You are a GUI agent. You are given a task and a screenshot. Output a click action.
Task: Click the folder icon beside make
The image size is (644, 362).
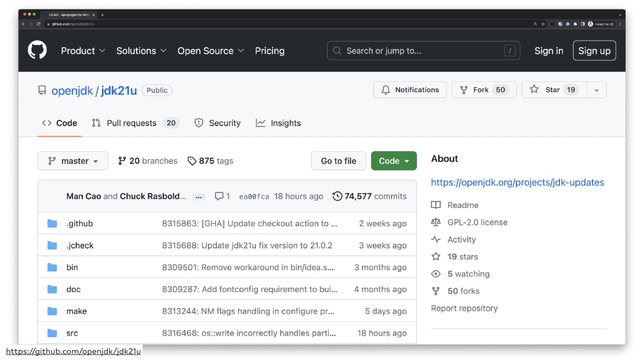point(52,311)
